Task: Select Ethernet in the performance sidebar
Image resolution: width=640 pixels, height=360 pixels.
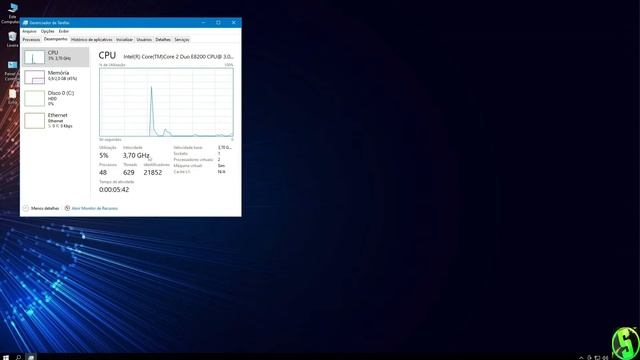Action: (x=56, y=120)
